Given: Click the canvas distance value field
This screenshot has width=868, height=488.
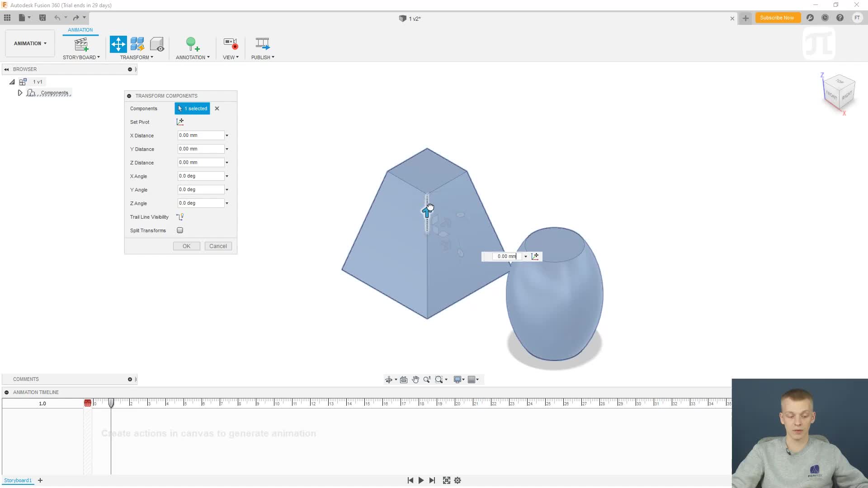Looking at the screenshot, I should pos(507,256).
